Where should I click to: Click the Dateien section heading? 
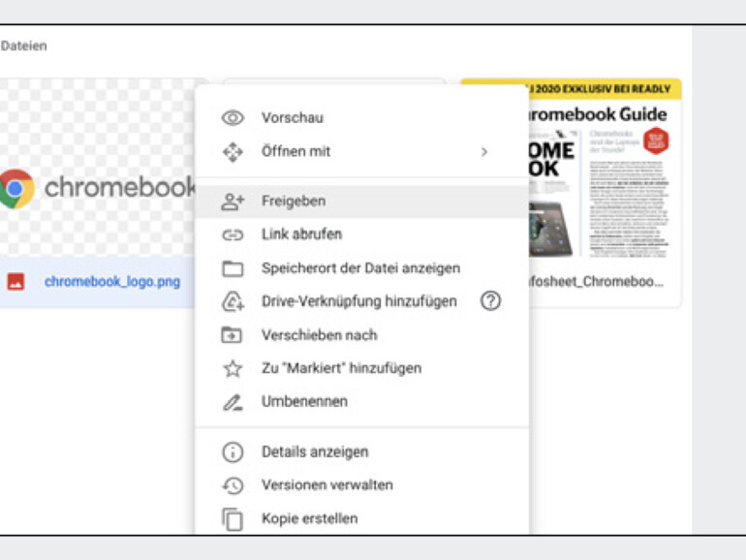(x=24, y=47)
